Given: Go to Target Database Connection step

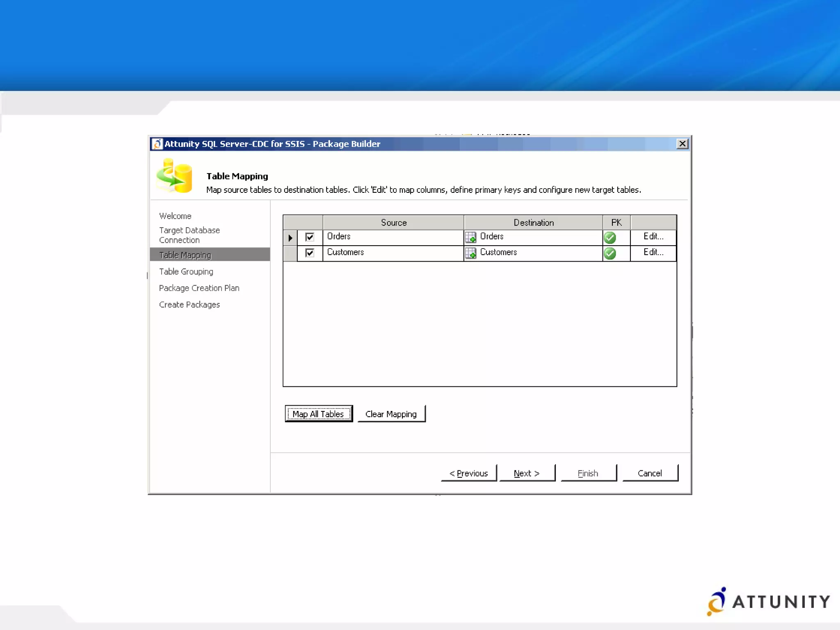Looking at the screenshot, I should 189,235.
